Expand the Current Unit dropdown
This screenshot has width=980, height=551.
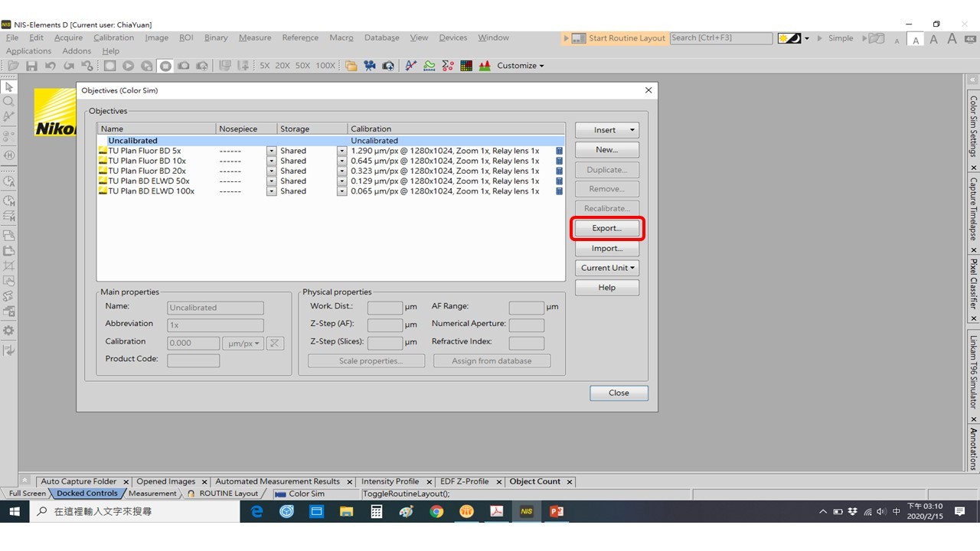click(606, 268)
